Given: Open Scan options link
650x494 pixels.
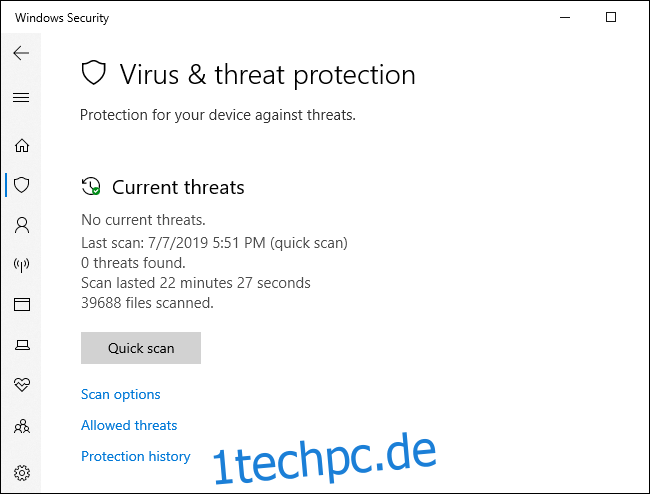Looking at the screenshot, I should click(x=121, y=394).
